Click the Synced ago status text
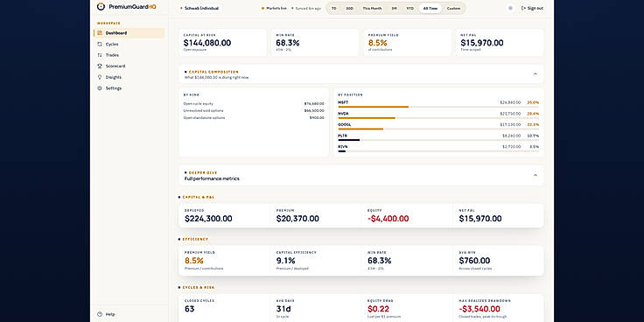 point(306,8)
